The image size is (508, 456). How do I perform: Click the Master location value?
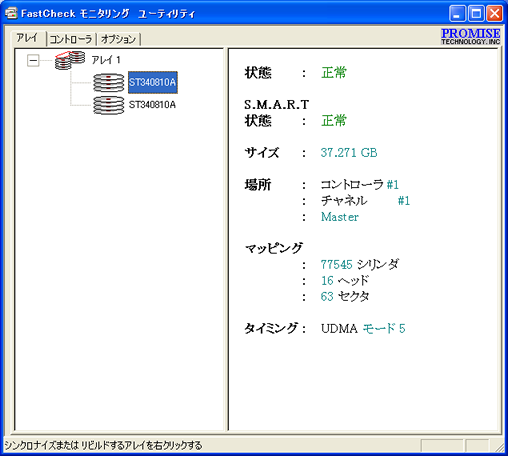[339, 217]
